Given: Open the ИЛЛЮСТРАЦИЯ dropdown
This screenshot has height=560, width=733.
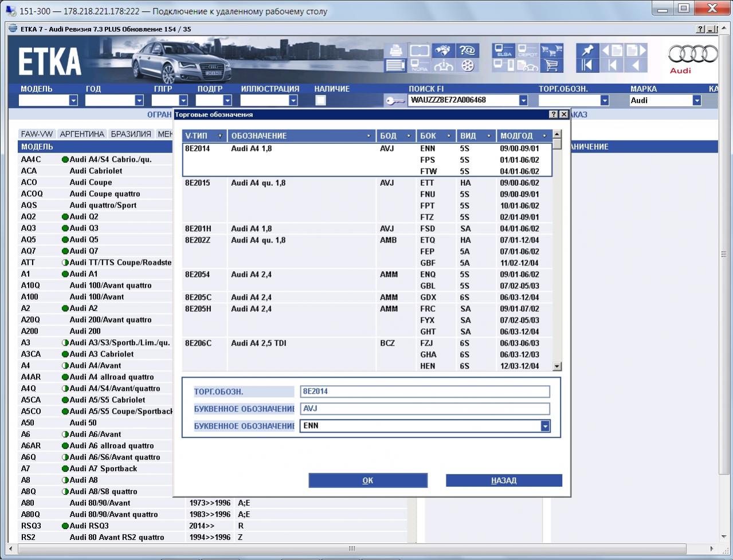Looking at the screenshot, I should pyautogui.click(x=293, y=100).
